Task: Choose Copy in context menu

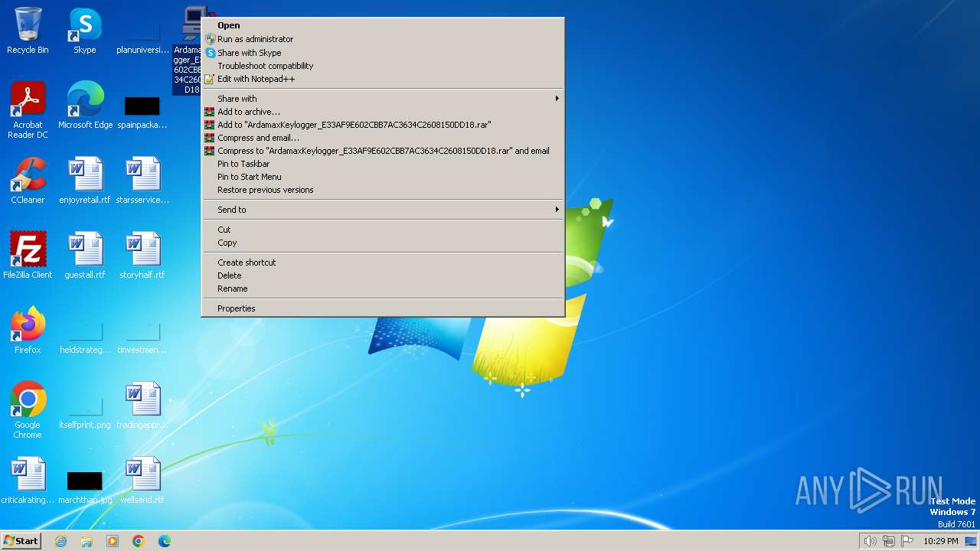Action: 383,243
